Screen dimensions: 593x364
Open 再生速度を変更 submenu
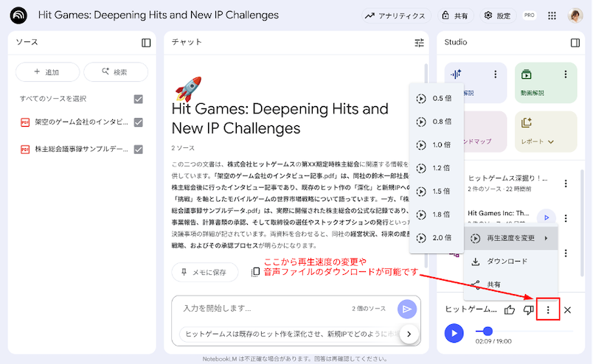point(511,238)
